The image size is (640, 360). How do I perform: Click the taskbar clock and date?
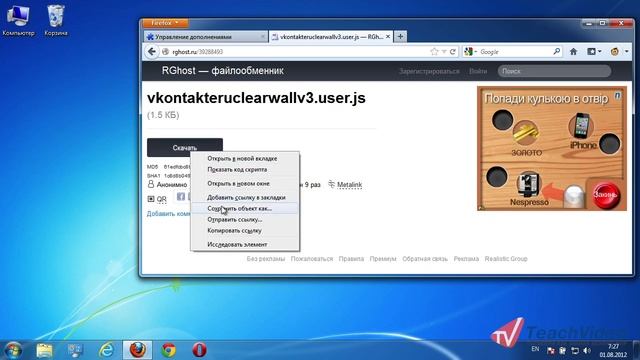click(613, 351)
